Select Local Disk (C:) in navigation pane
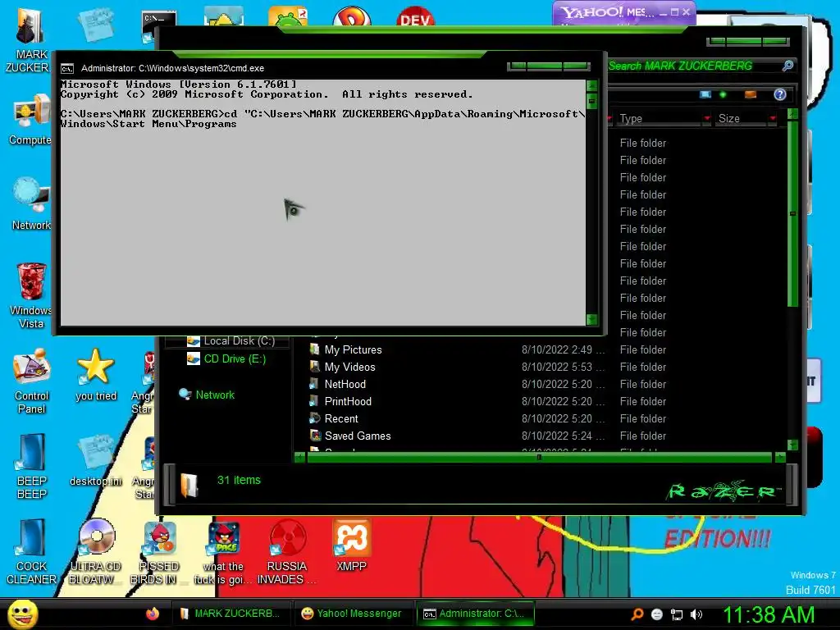The image size is (840, 630). click(239, 340)
